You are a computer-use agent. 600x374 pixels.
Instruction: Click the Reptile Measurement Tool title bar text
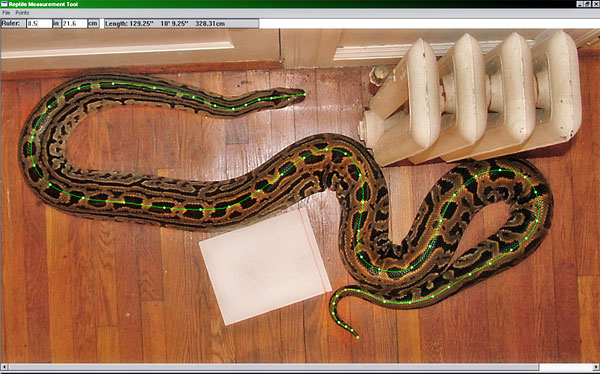(x=44, y=4)
